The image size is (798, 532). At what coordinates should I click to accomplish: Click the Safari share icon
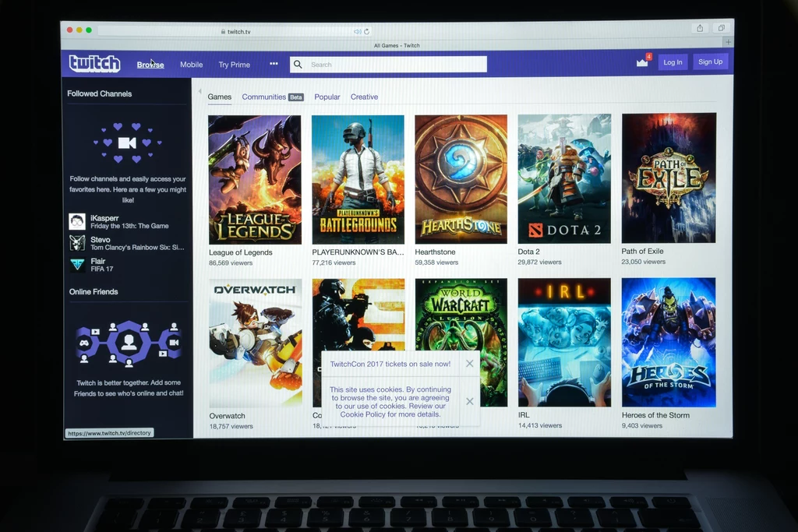tap(701, 28)
